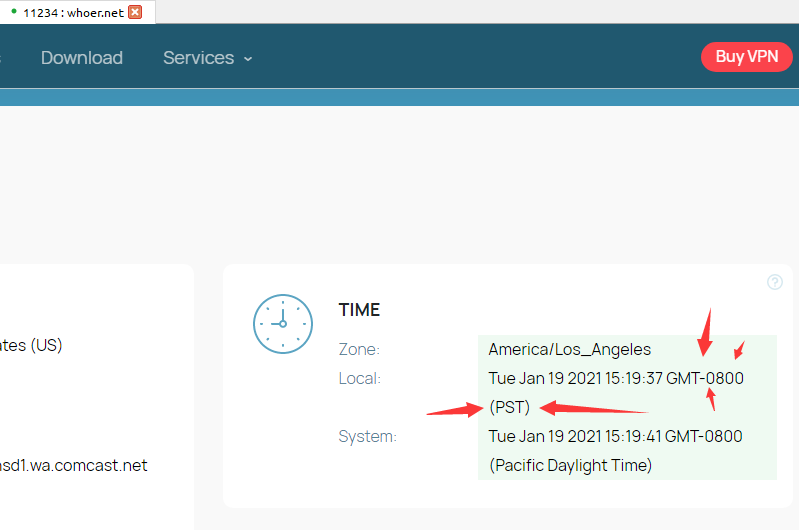This screenshot has height=530, width=799.
Task: Click the help question mark icon
Action: click(774, 282)
